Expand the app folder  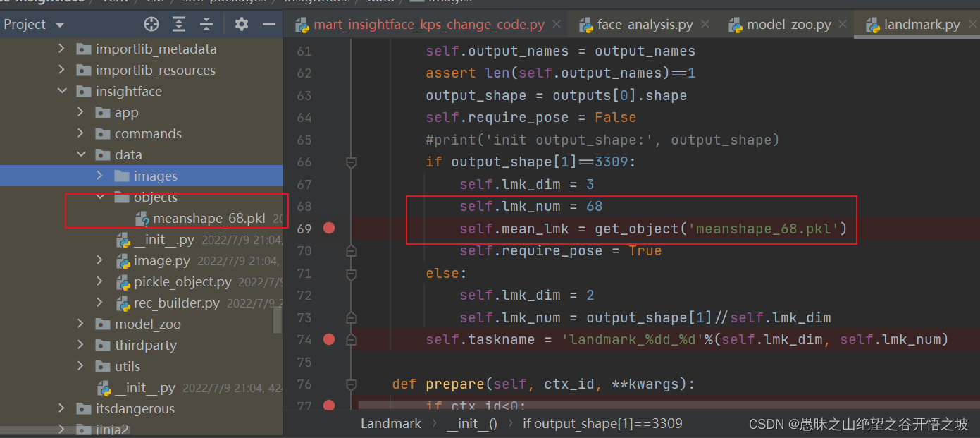81,112
